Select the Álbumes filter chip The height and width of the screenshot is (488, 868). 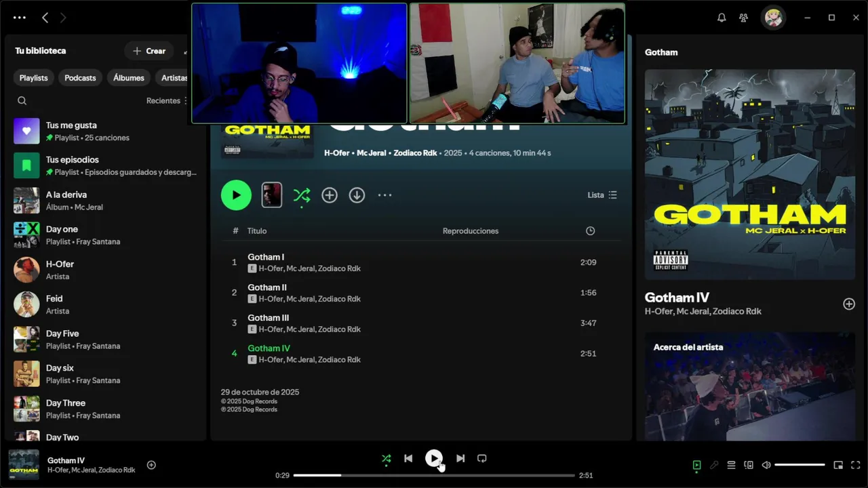tap(129, 78)
